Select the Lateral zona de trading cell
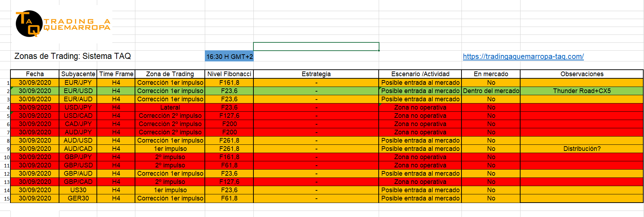The height and width of the screenshot is (217, 644). (x=170, y=107)
